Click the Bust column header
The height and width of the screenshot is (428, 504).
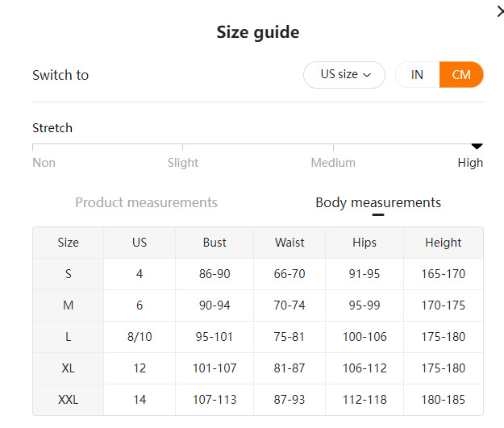click(x=215, y=243)
